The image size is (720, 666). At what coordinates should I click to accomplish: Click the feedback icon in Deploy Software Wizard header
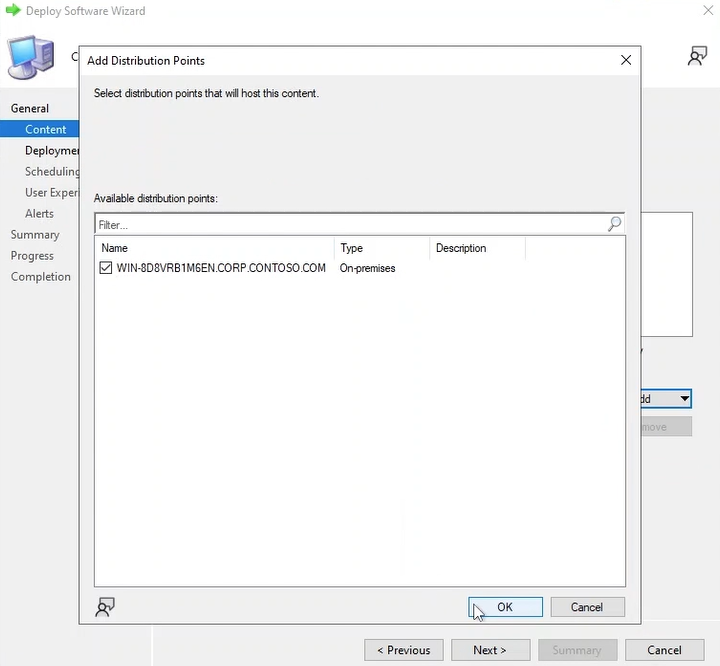coord(697,56)
